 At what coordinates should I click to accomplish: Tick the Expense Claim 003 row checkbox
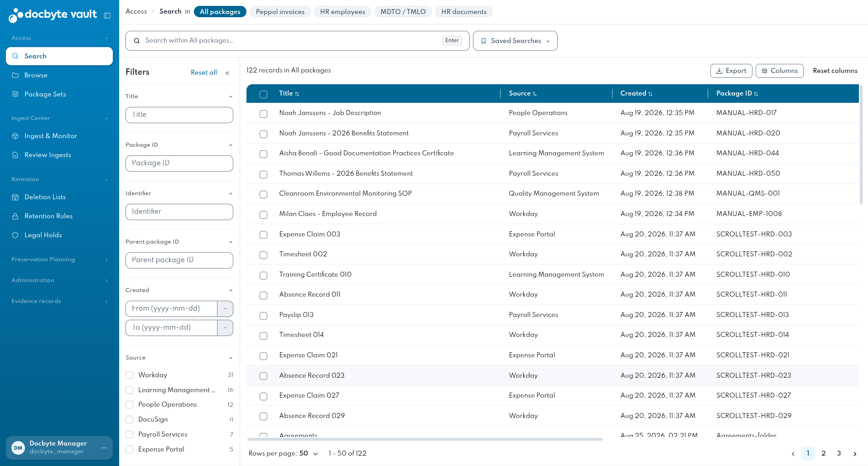coord(263,235)
